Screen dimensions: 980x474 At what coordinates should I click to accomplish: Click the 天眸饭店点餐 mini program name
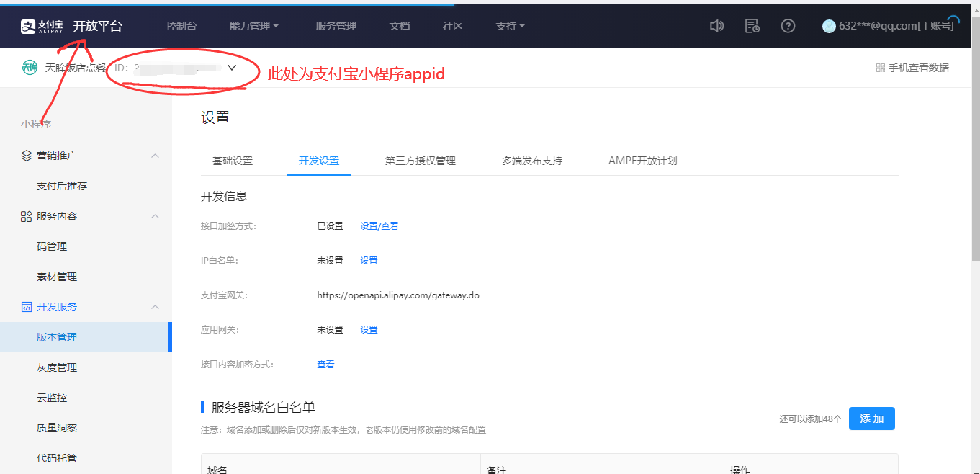[75, 68]
